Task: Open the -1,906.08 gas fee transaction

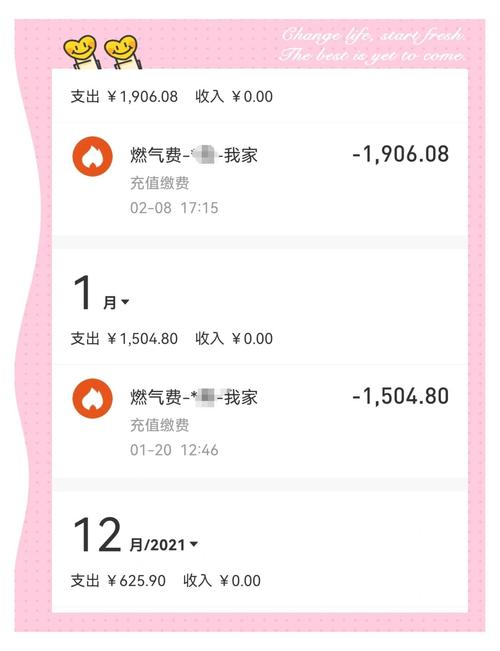Action: [260, 179]
